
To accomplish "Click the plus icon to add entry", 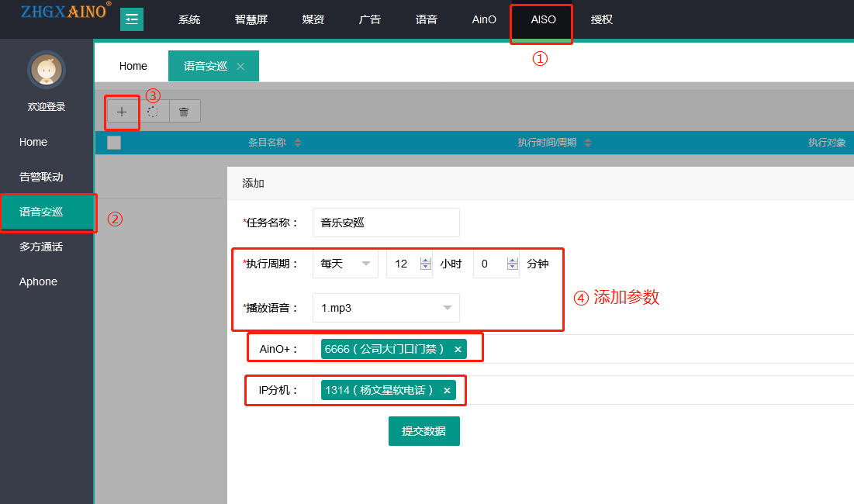I will click(x=122, y=112).
